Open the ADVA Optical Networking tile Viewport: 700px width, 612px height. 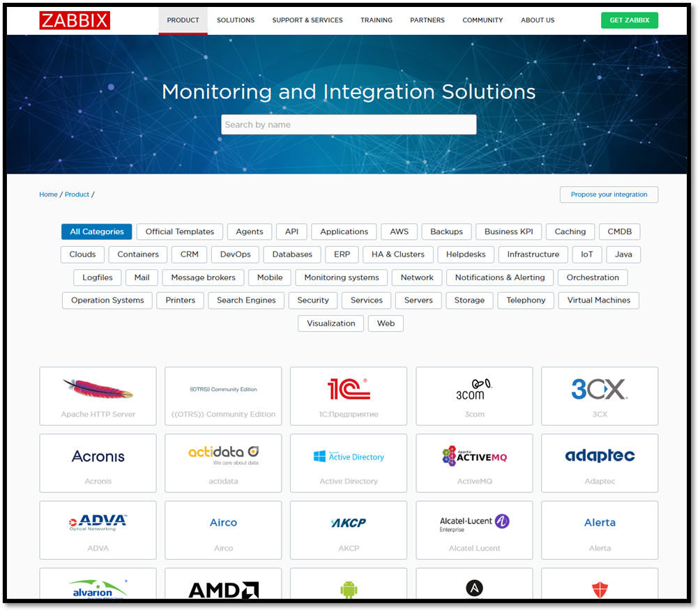pyautogui.click(x=98, y=530)
